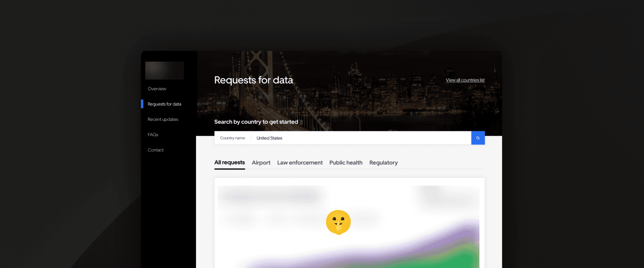Go to Recent updates in sidebar
Viewport: 644px width, 268px height.
click(163, 119)
